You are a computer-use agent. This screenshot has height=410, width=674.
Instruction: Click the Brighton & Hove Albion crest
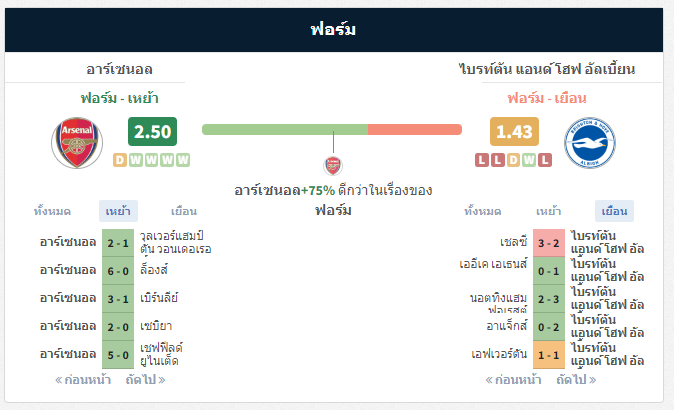tap(590, 143)
